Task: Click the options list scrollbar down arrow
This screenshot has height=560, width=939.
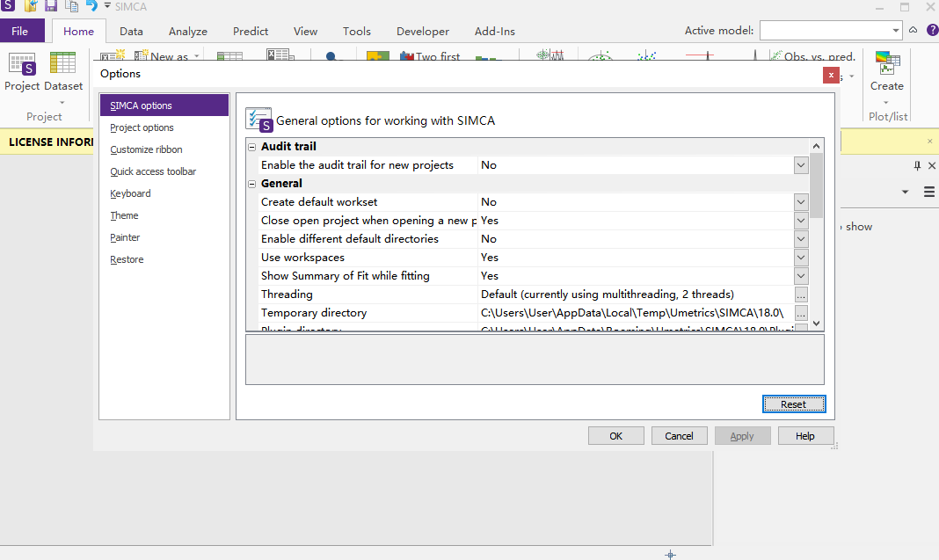Action: (x=816, y=324)
